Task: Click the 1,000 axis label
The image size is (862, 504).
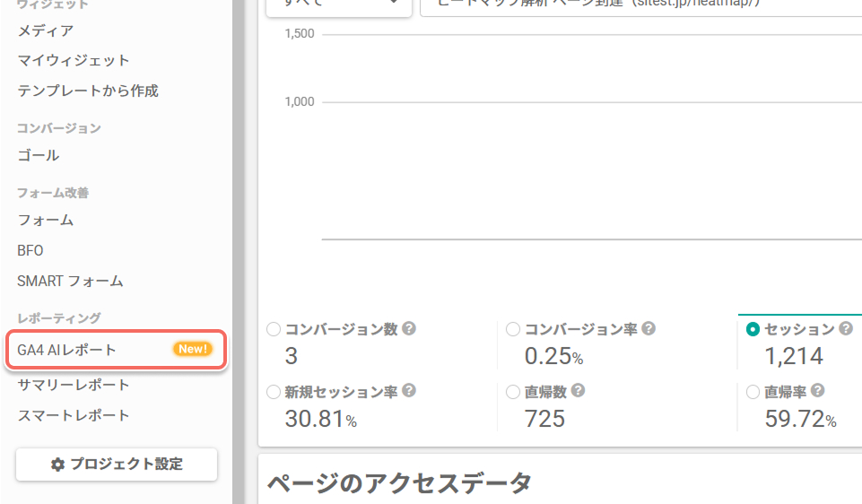Action: 300,101
